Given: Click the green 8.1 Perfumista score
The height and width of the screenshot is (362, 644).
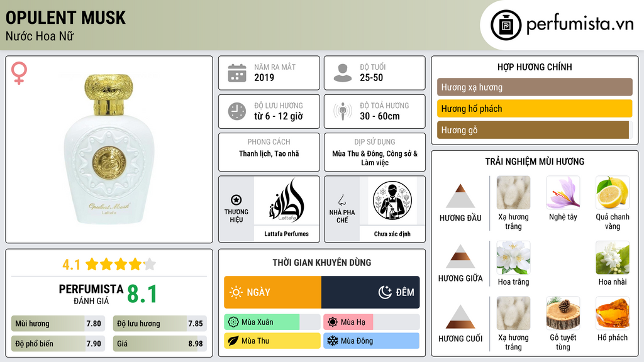Looking at the screenshot, I should (x=142, y=294).
